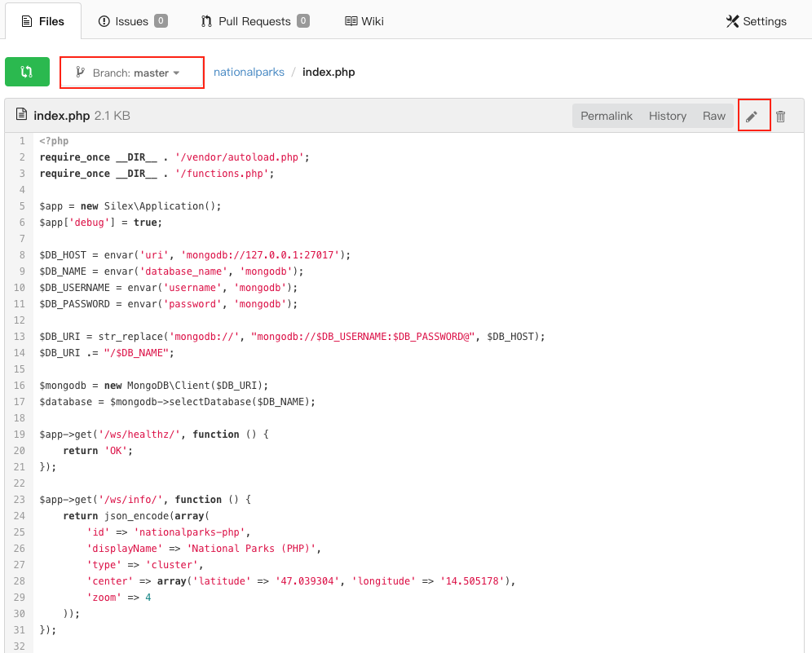Open the Branch: master dropdown

[x=131, y=72]
